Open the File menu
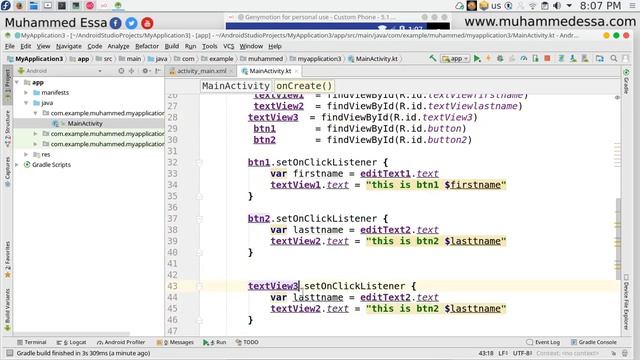640x360 pixels. 10,46
